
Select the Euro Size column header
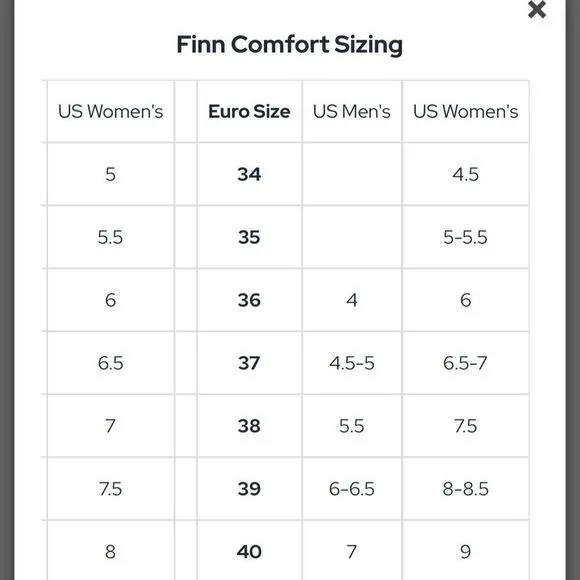pyautogui.click(x=249, y=111)
